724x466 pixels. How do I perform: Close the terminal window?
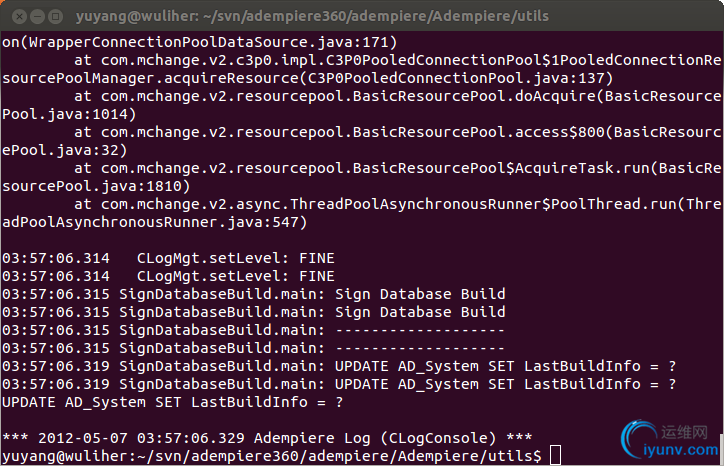click(x=19, y=17)
